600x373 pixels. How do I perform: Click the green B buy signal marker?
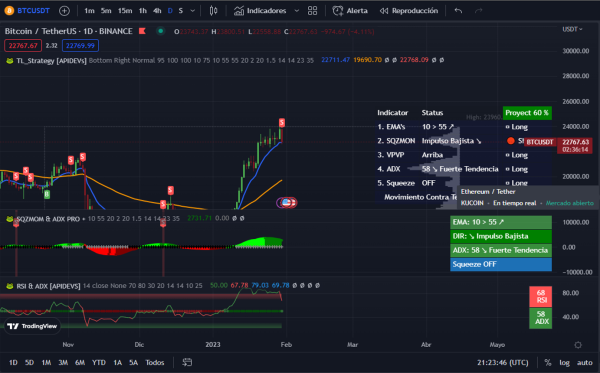pyautogui.click(x=47, y=194)
